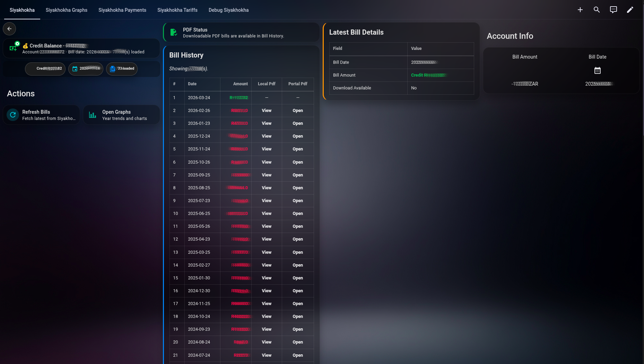Screen dimensions: 644x364
Task: Click the calendar icon in the date chip
Action: point(75,69)
